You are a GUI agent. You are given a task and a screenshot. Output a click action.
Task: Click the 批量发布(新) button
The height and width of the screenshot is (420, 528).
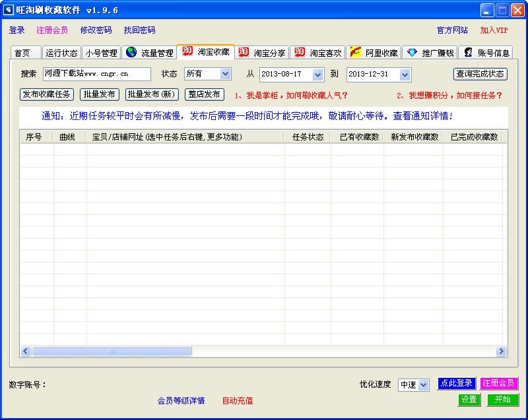click(152, 94)
